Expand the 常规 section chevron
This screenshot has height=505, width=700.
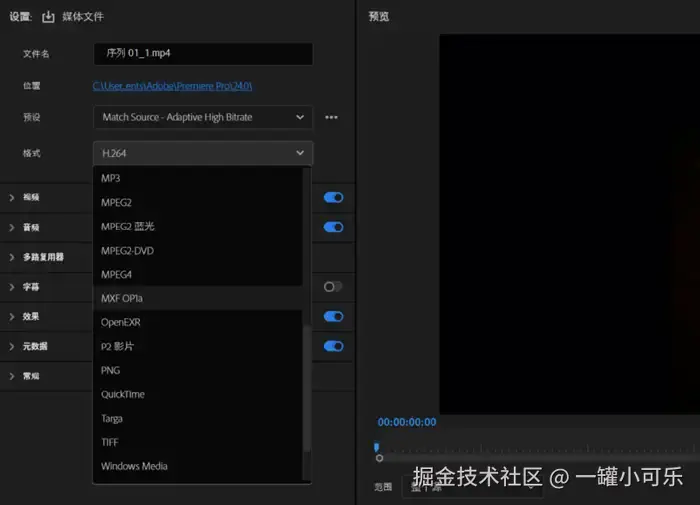point(12,376)
